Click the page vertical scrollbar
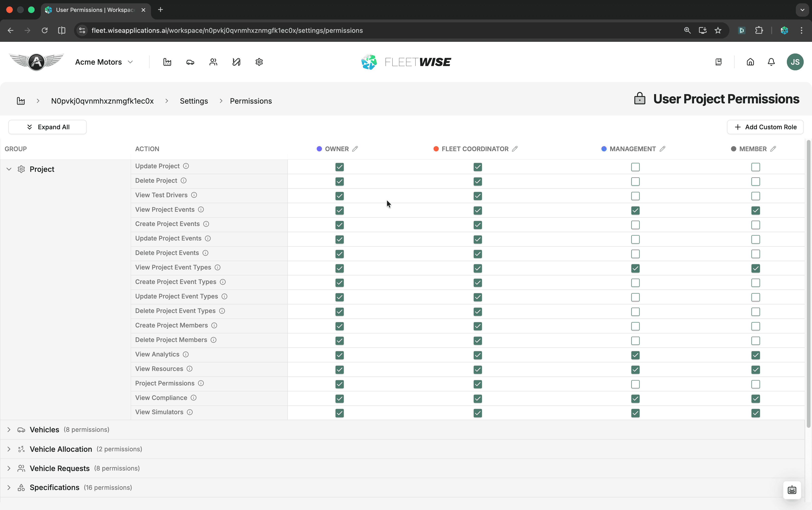The width and height of the screenshot is (812, 510). point(808,284)
